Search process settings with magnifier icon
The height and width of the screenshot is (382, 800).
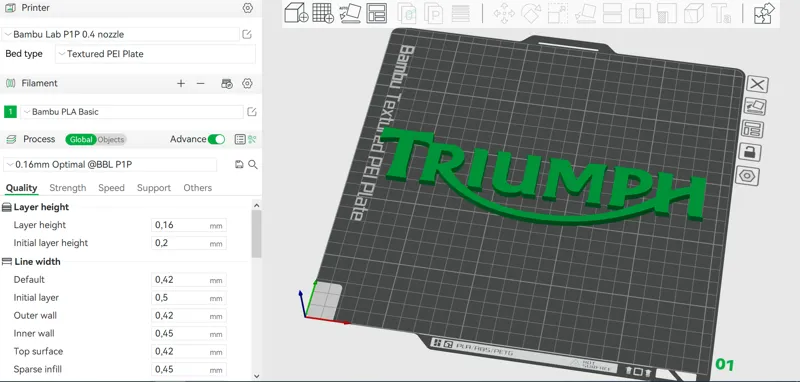(x=253, y=164)
